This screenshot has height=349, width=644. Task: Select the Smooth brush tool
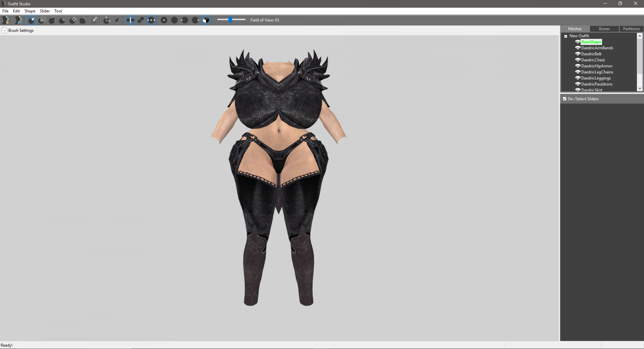(83, 20)
